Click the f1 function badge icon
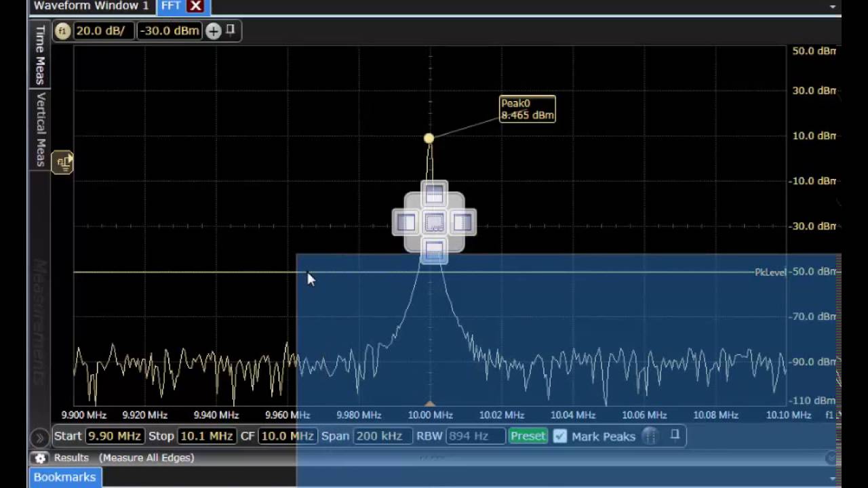Viewport: 868px width, 488px height. pyautogui.click(x=62, y=30)
